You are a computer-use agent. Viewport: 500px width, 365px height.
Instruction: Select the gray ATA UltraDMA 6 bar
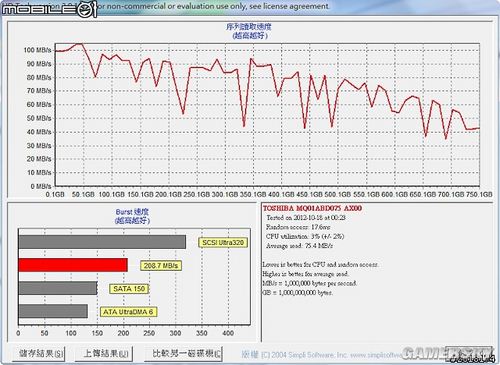tap(53, 311)
